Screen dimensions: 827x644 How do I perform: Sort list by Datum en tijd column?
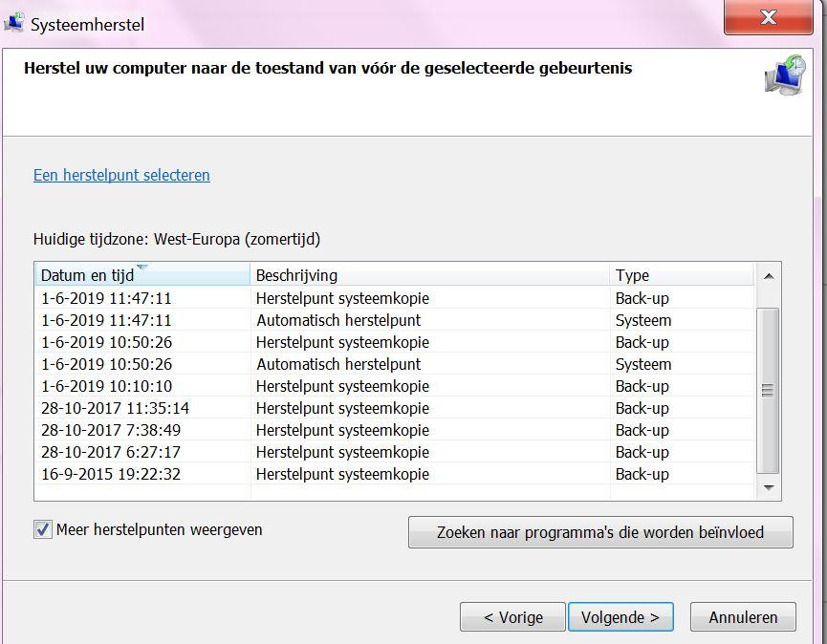coord(142,275)
